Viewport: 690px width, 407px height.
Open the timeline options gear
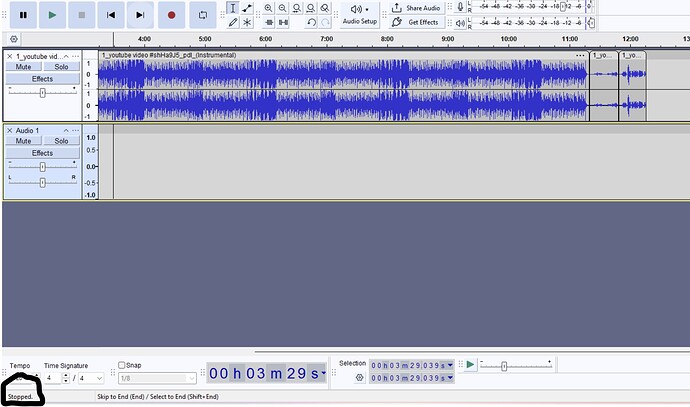tap(14, 39)
